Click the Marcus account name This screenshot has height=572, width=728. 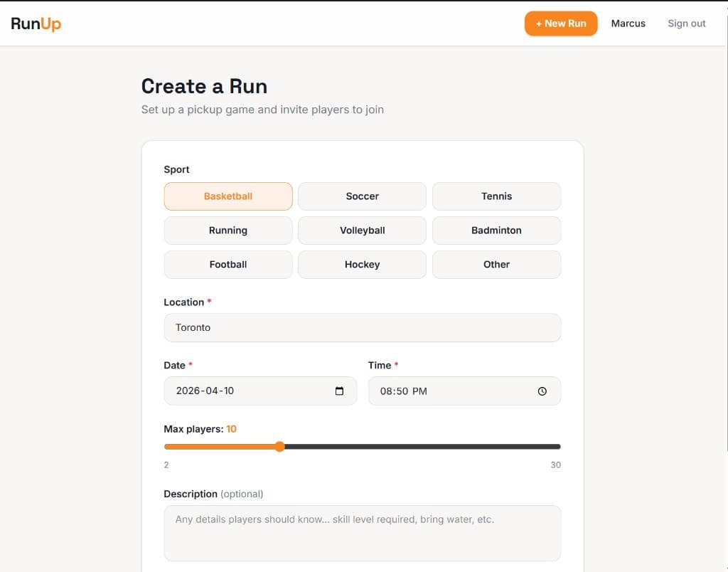(x=628, y=23)
